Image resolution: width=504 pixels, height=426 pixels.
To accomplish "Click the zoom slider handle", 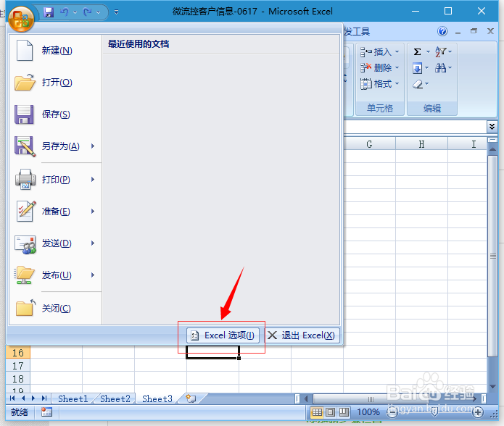I will [434, 412].
